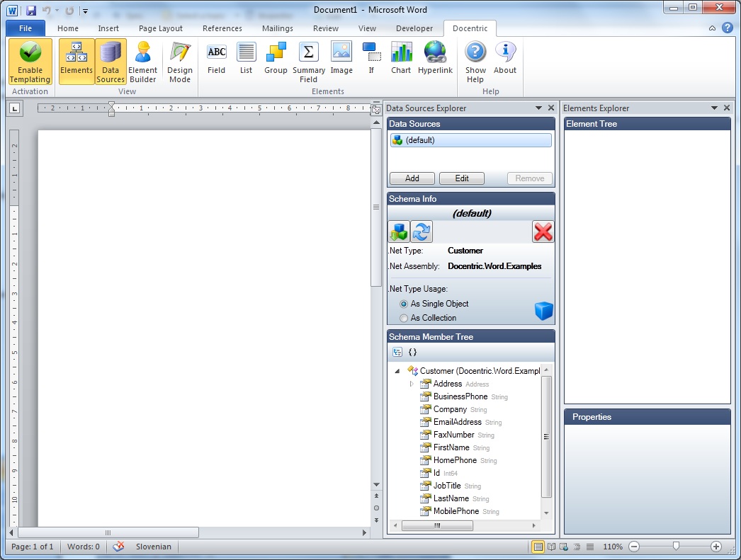741x560 pixels.
Task: Open the Element Builder tool
Action: (142, 62)
